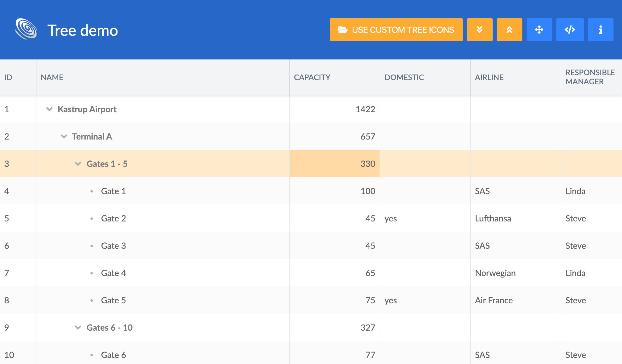Collapse the Terminal A branch
Screen dimensions: 622x364
pos(64,136)
